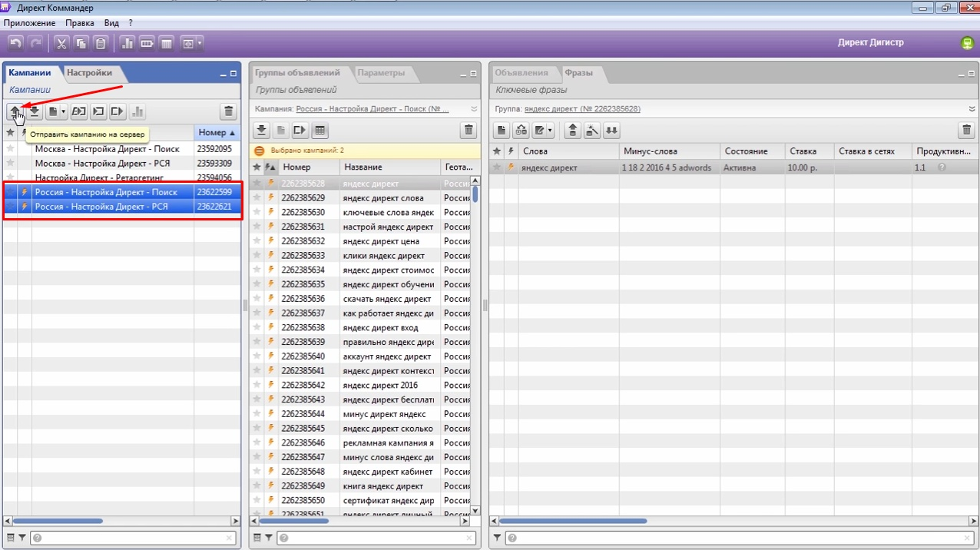Click the first export arrow icon in the campaigns toolbar
This screenshot has width=980, height=550.
click(x=78, y=111)
